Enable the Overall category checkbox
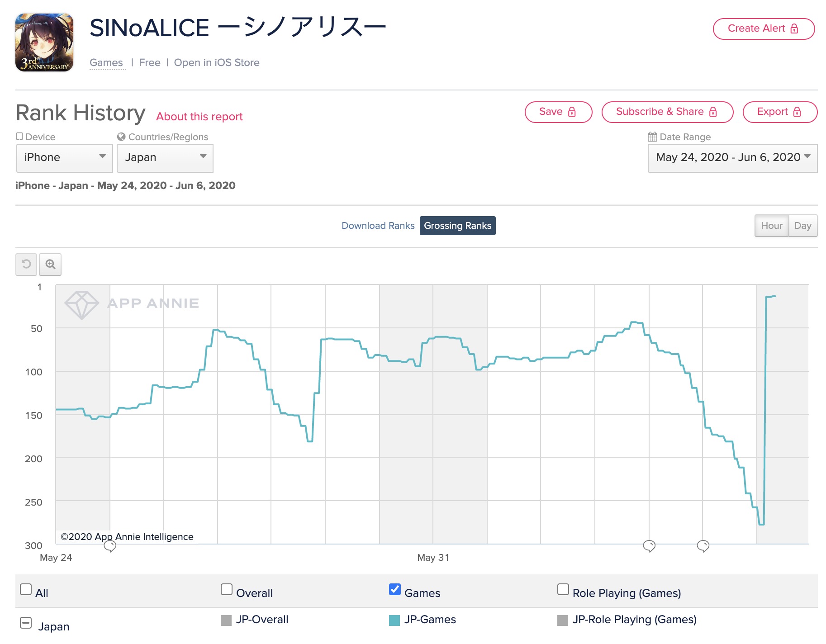Screen dimensions: 826x644 pyautogui.click(x=227, y=589)
